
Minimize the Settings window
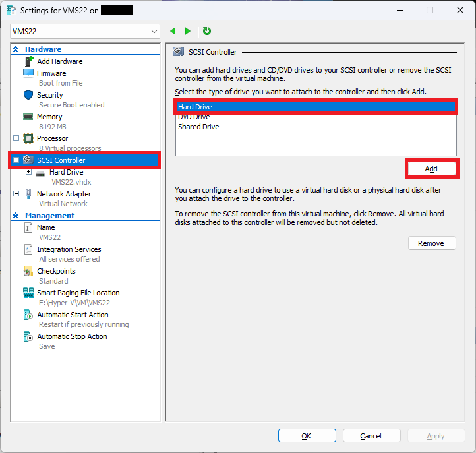(400, 10)
